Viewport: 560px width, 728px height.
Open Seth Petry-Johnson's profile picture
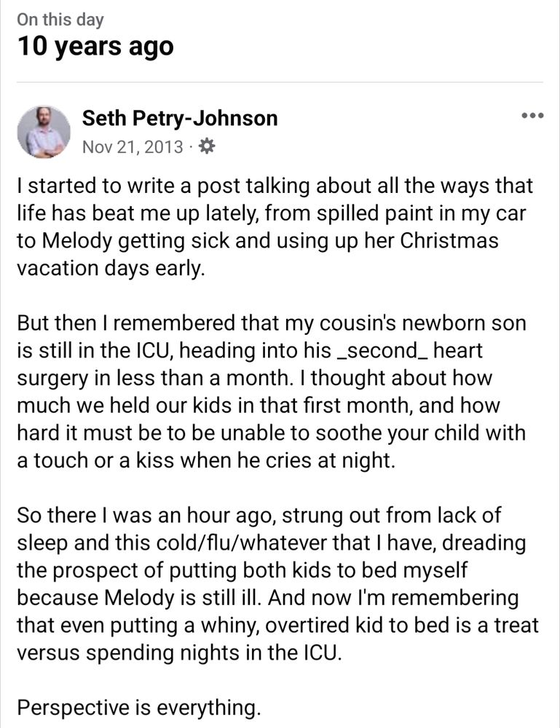click(44, 132)
